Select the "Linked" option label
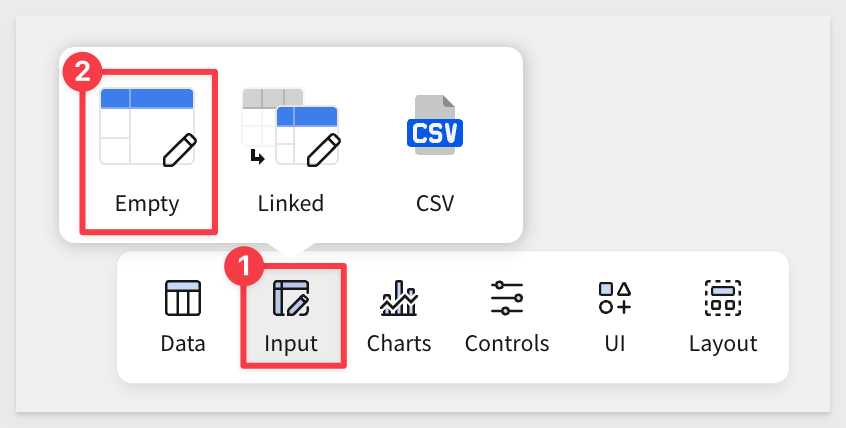Image resolution: width=846 pixels, height=428 pixels. (x=291, y=203)
